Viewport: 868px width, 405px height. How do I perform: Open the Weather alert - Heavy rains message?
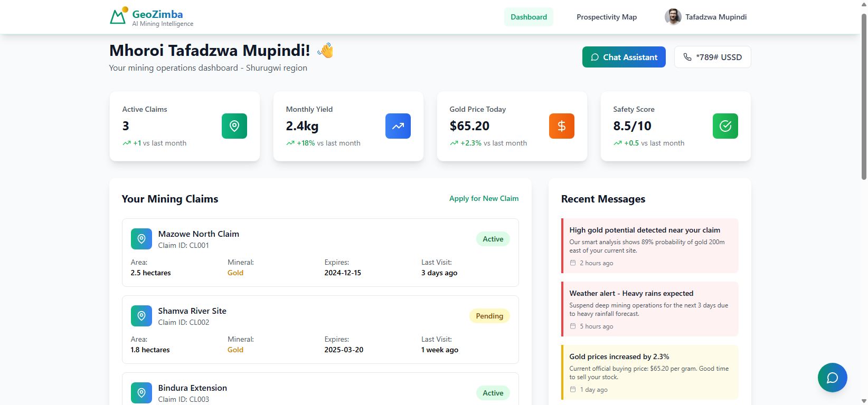point(650,309)
